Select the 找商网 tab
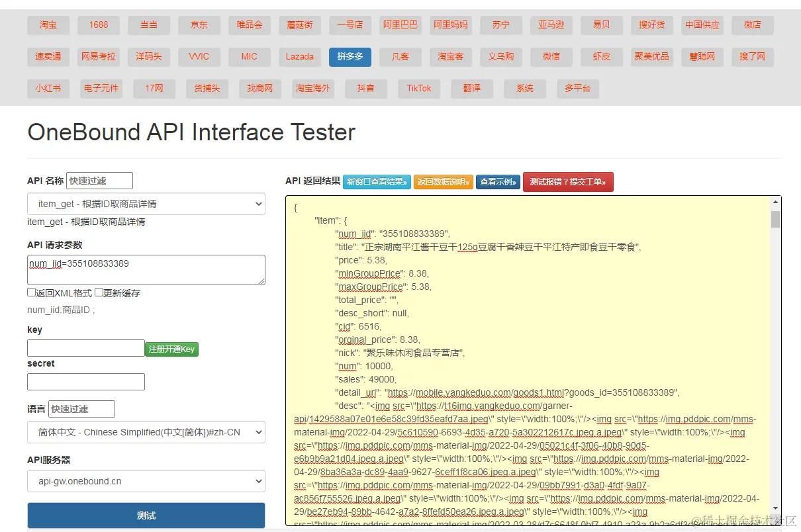801x532 pixels. coord(260,89)
